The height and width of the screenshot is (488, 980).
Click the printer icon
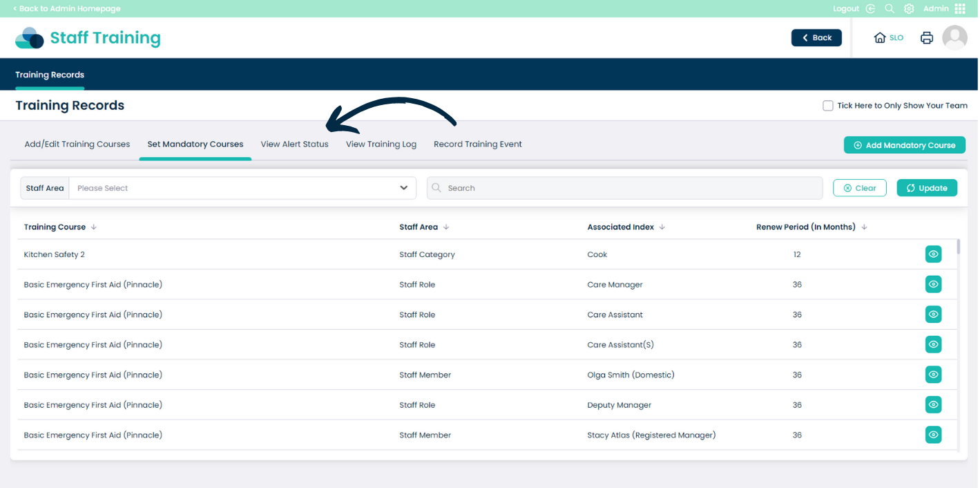[927, 38]
